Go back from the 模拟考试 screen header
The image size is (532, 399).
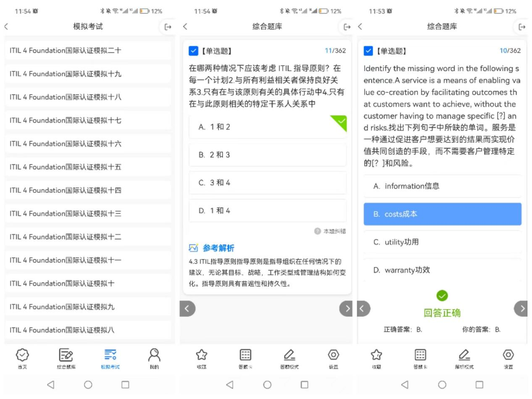6,26
